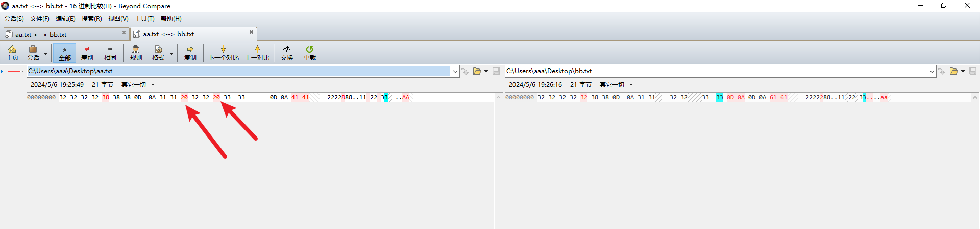Close the active aa.txt <--> bb.txt tab

[x=251, y=32]
